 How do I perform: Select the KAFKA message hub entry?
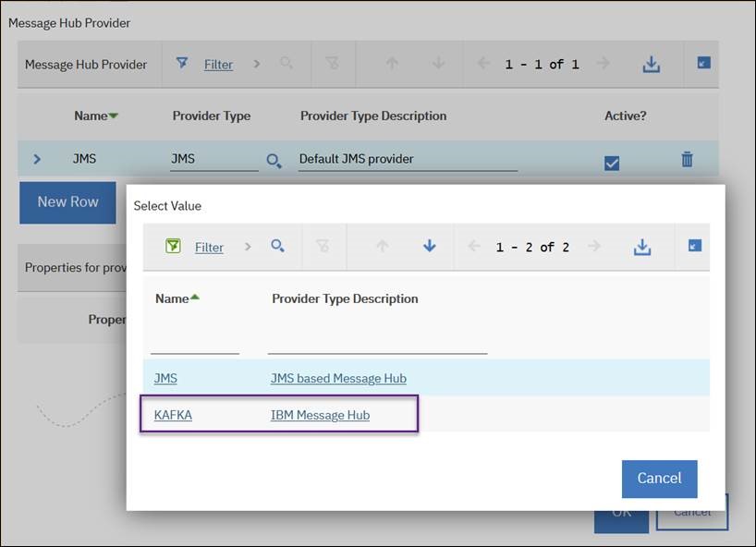[173, 415]
